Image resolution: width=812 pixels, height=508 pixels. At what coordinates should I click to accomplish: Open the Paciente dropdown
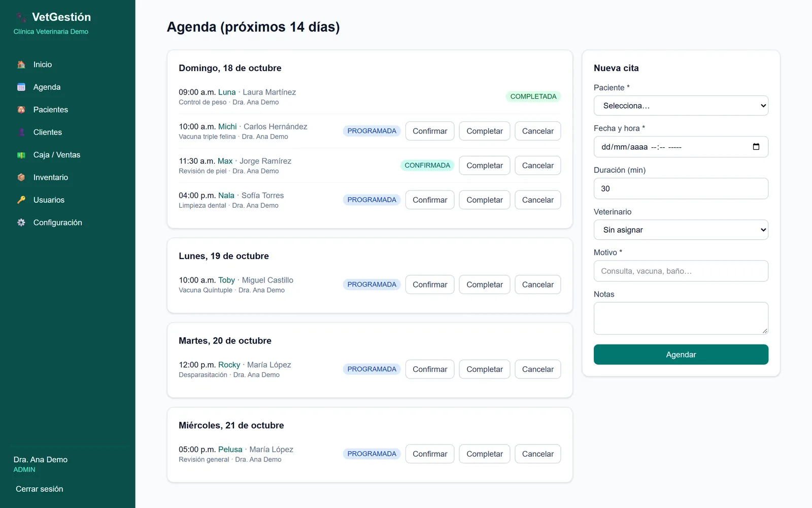tap(681, 106)
